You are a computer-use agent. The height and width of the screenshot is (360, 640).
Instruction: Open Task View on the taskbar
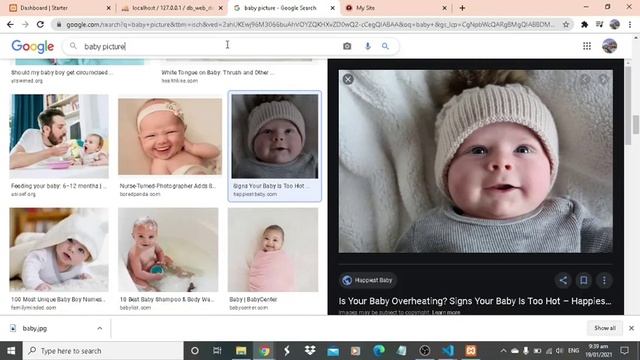217,351
